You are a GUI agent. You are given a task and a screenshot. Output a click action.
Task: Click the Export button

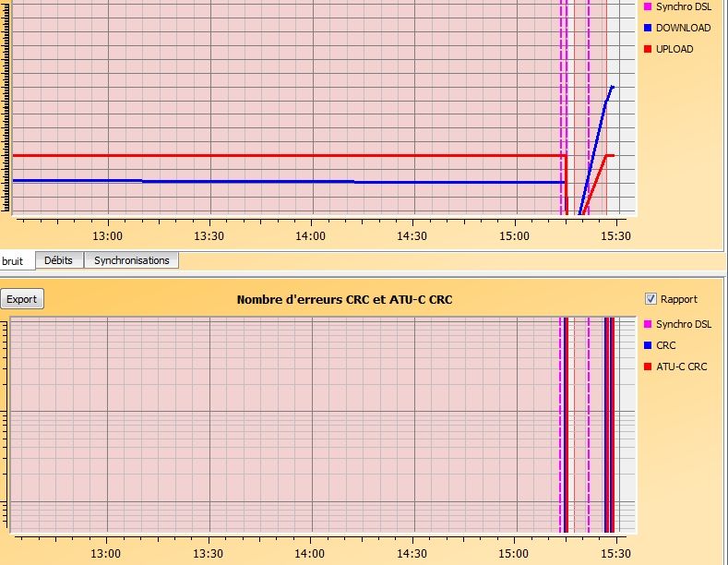pyautogui.click(x=22, y=299)
